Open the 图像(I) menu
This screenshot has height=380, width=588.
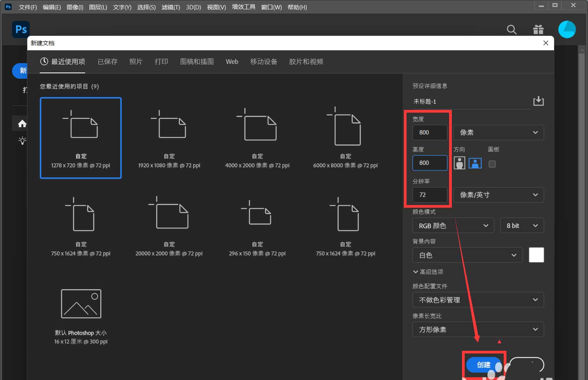(x=75, y=7)
